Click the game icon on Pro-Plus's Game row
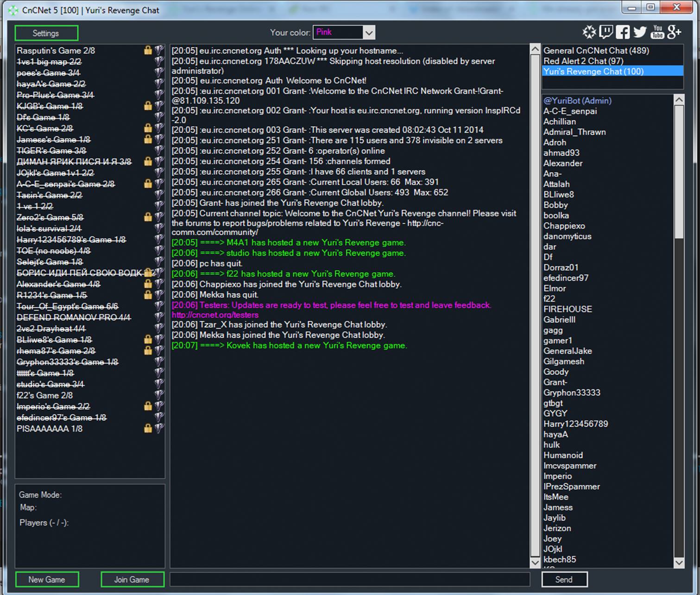700x595 pixels. click(159, 95)
